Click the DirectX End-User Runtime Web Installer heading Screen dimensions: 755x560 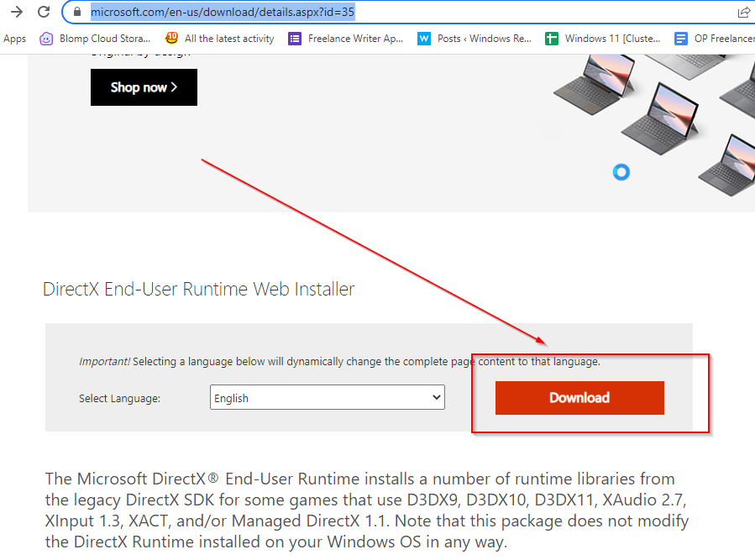pyautogui.click(x=199, y=289)
